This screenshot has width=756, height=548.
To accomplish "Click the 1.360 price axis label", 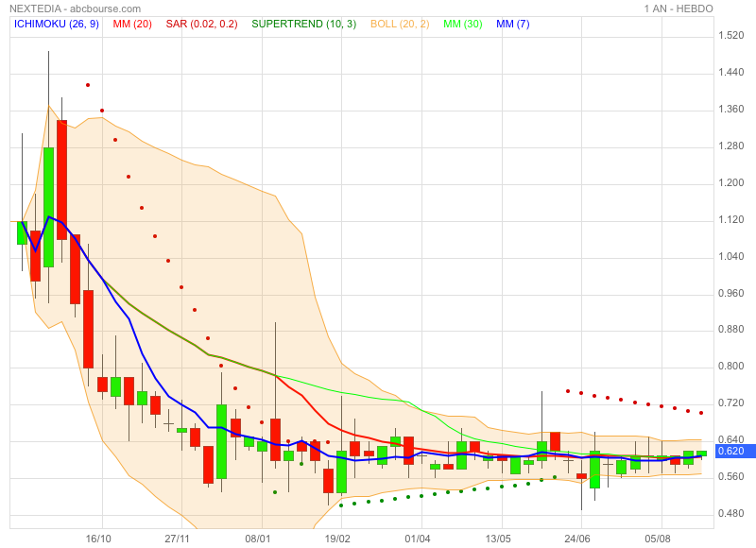I will pyautogui.click(x=730, y=109).
